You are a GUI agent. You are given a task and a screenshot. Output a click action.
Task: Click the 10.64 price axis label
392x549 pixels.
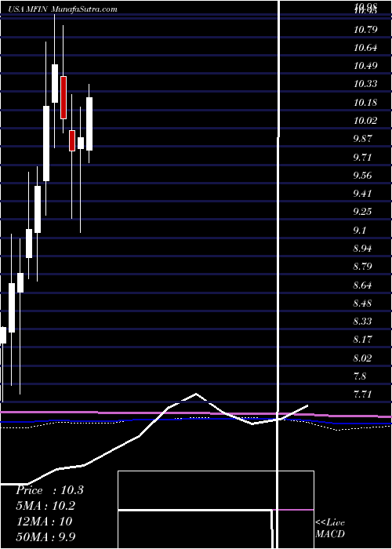point(365,47)
